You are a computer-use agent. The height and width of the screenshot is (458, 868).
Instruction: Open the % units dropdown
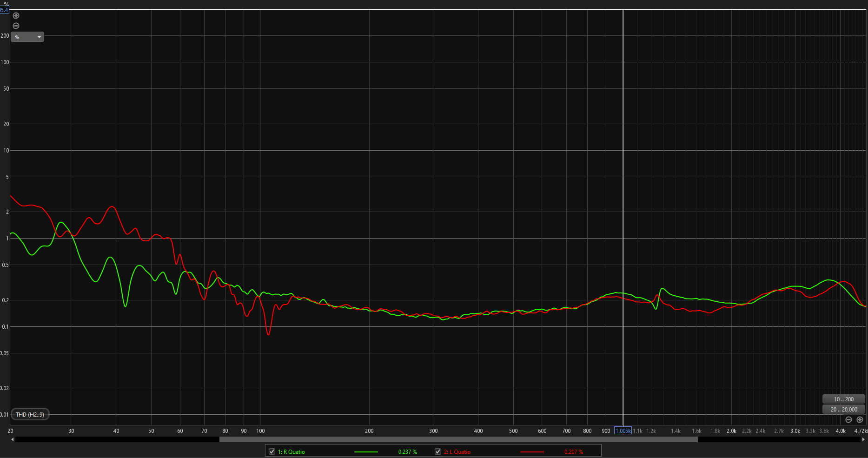[x=27, y=37]
